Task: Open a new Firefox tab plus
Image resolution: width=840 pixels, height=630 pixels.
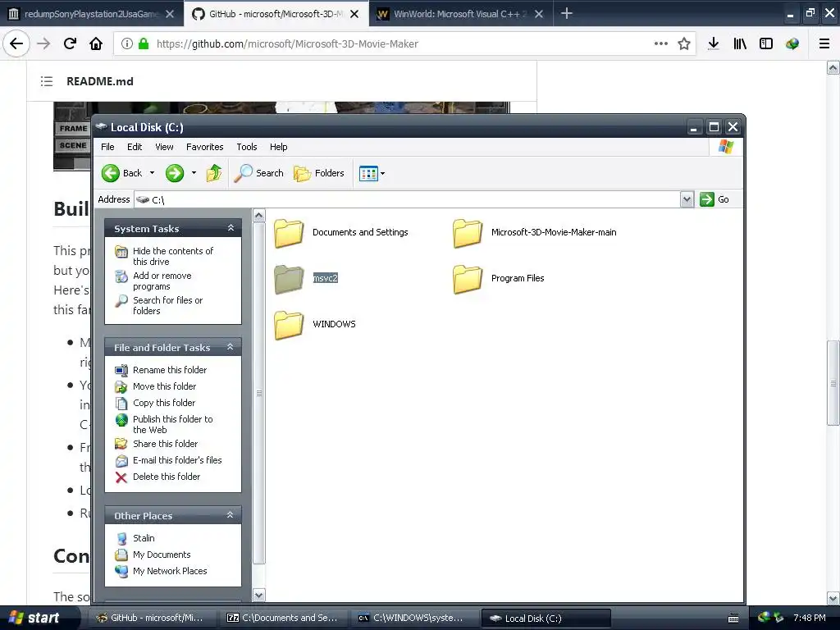Action: coord(566,13)
